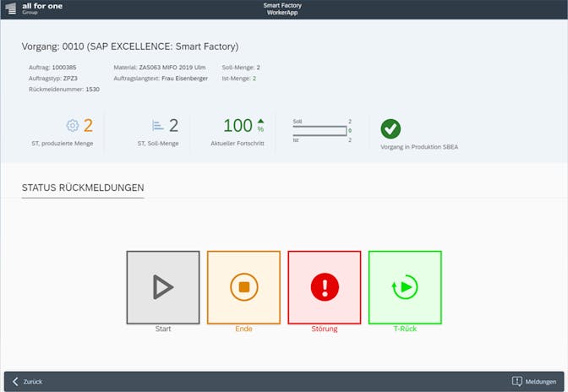The image size is (568, 392).
Task: Go back with the Zurück button
Action: [x=28, y=382]
